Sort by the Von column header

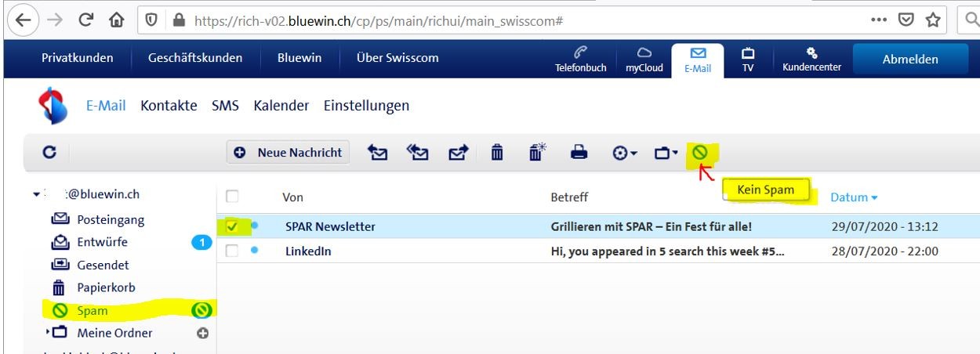(292, 197)
